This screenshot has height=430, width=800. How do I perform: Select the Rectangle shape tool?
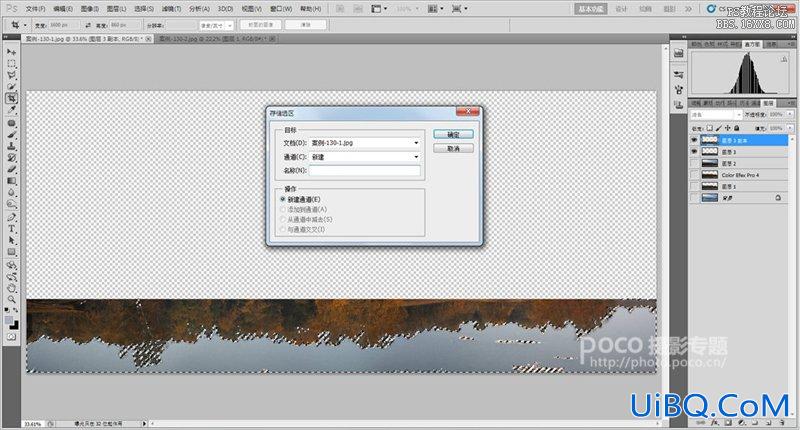11,252
